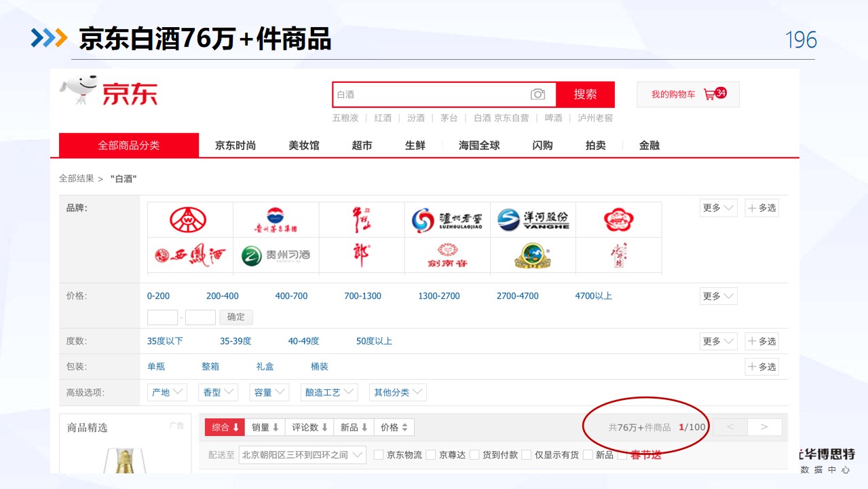Go to the 美妆馆 channel
The height and width of the screenshot is (489, 868).
tap(304, 145)
